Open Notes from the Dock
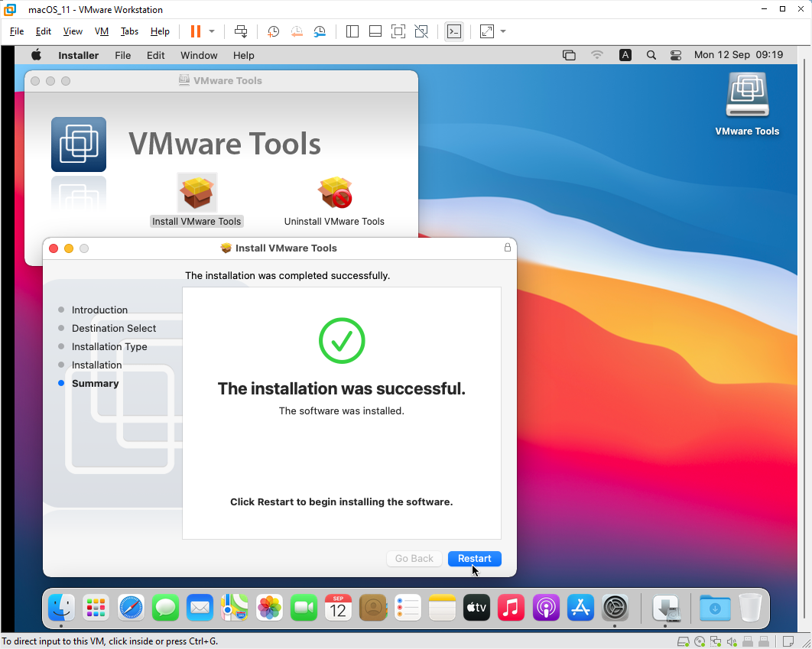This screenshot has height=649, width=812. pyautogui.click(x=442, y=608)
